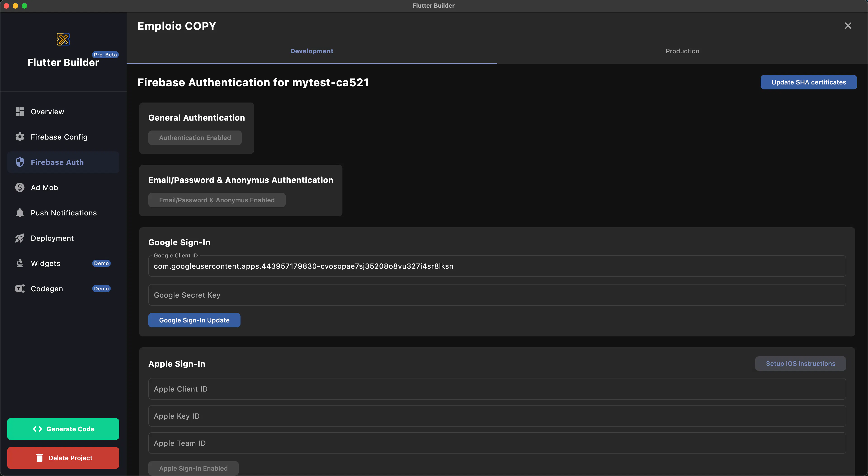The width and height of the screenshot is (868, 476).
Task: Focus the Apple Key ID field
Action: pos(497,416)
